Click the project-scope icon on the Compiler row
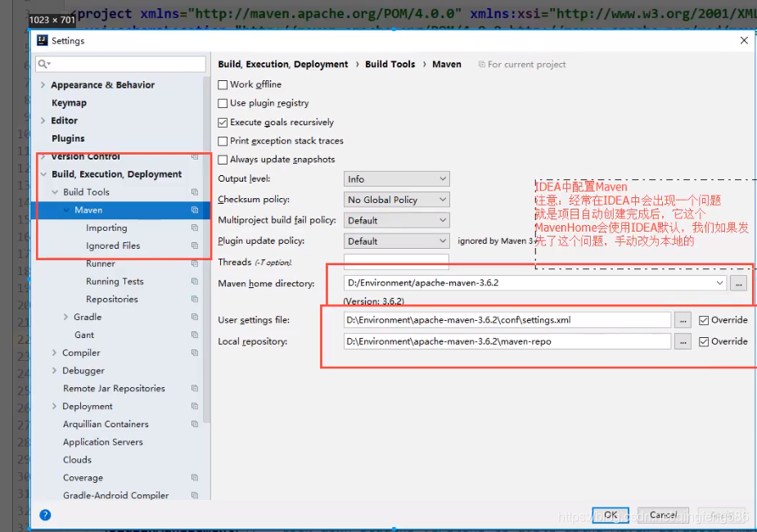757x532 pixels. 195,353
